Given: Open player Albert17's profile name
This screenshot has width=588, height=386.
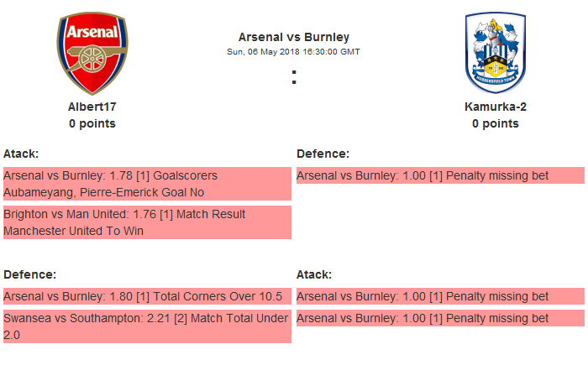Looking at the screenshot, I should [x=92, y=107].
